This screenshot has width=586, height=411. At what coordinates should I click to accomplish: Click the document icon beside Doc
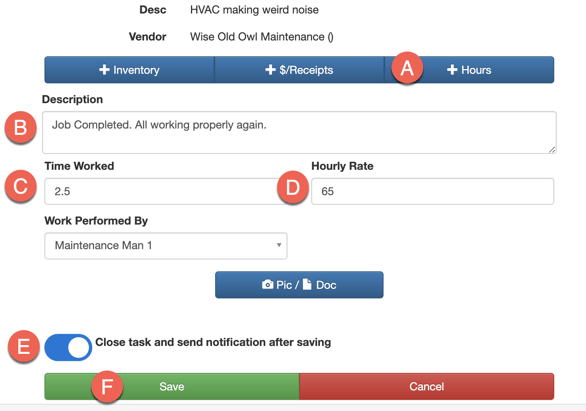[x=307, y=284]
